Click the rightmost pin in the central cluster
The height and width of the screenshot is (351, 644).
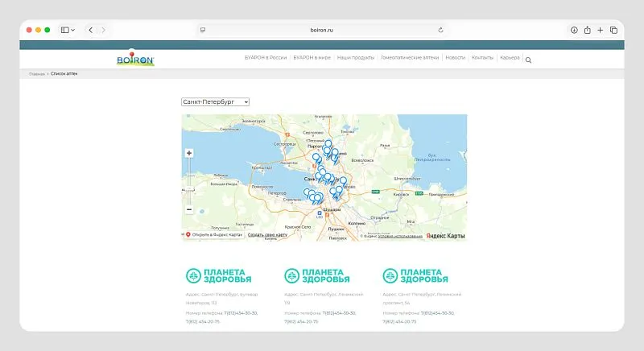tap(343, 182)
